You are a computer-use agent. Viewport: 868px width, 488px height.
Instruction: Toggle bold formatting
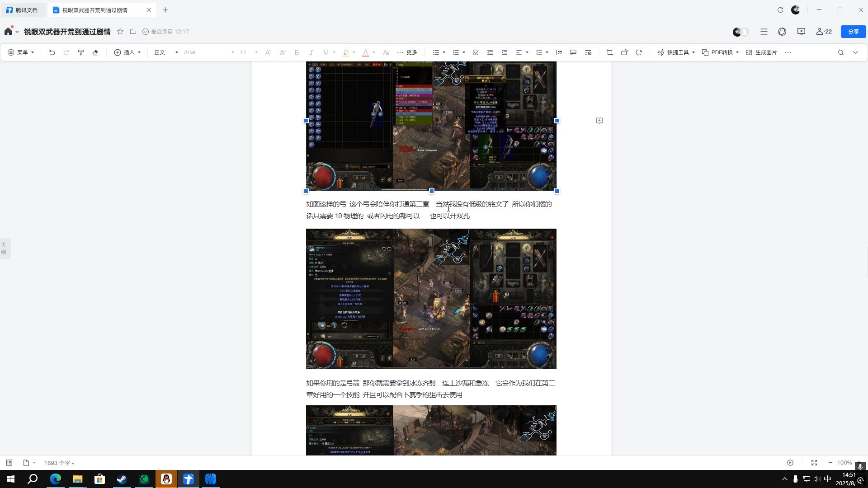[x=297, y=52]
